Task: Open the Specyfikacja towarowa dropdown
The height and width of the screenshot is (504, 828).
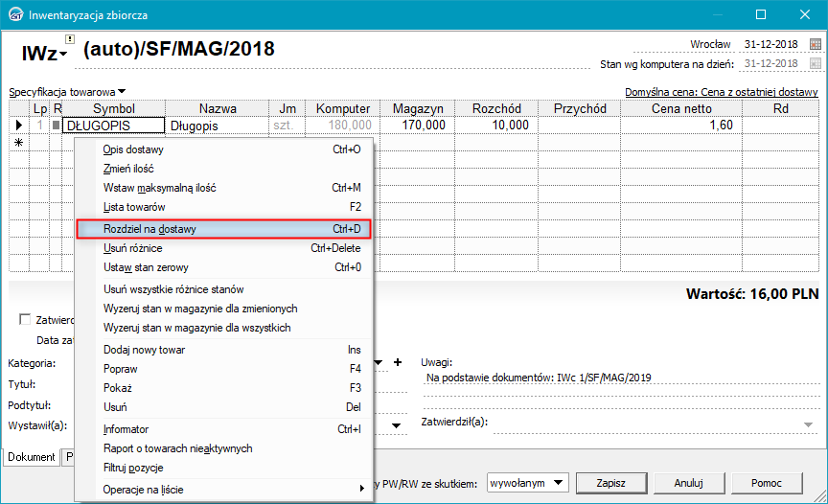Action: (122, 92)
